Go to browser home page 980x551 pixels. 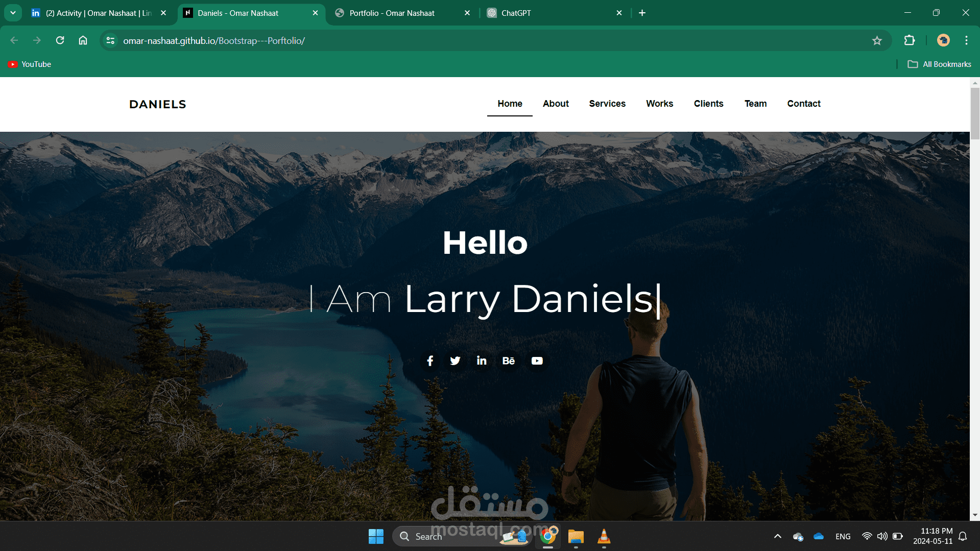[83, 40]
